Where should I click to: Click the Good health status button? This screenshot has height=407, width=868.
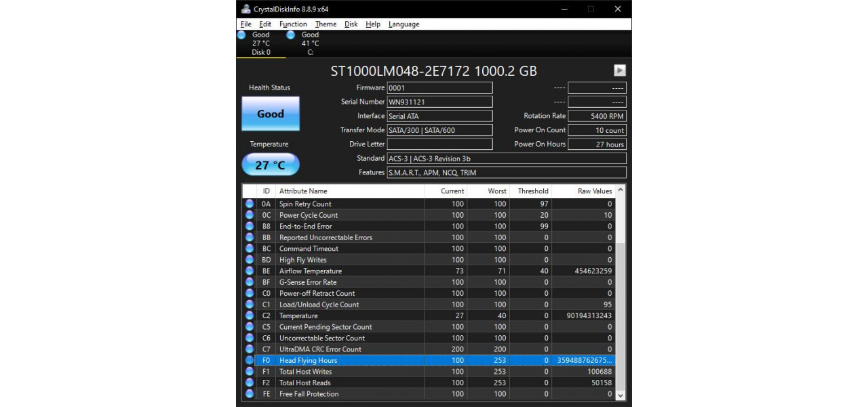pyautogui.click(x=271, y=114)
